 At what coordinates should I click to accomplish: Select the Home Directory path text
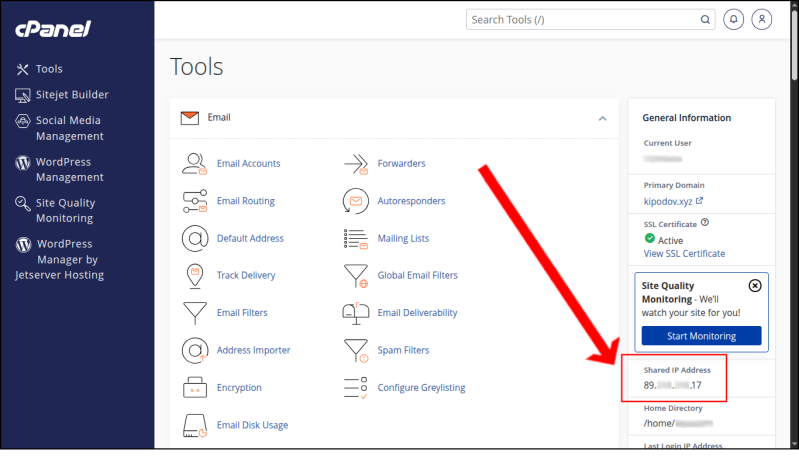[x=678, y=423]
